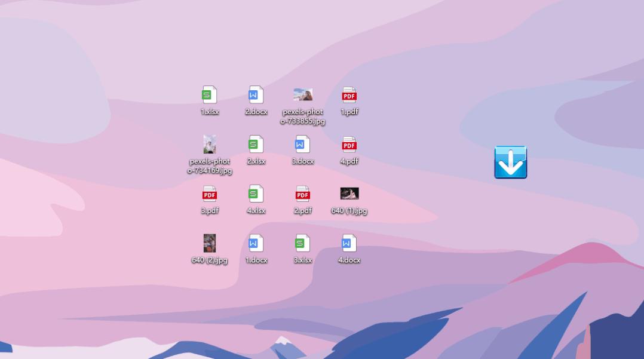Click the filename label of 4.docx
This screenshot has height=359, width=644.
coord(349,259)
